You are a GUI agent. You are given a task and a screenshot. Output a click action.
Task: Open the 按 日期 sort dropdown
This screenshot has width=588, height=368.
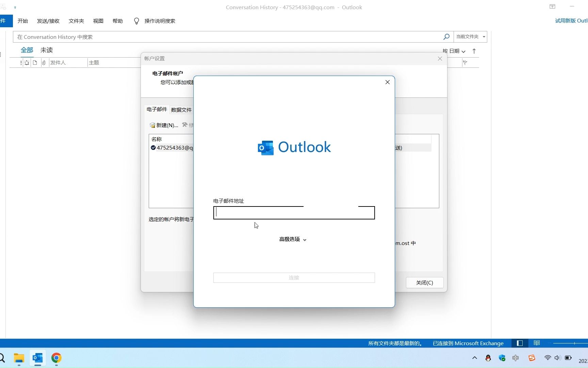click(454, 51)
